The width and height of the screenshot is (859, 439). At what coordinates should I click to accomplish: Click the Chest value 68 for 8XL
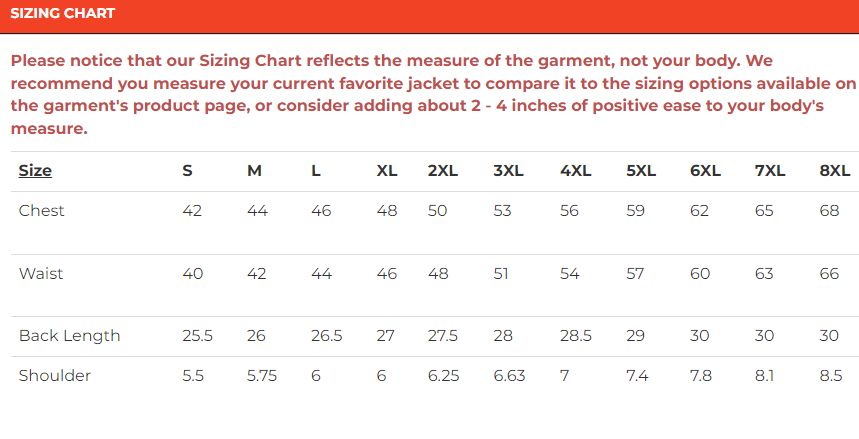[x=829, y=210]
